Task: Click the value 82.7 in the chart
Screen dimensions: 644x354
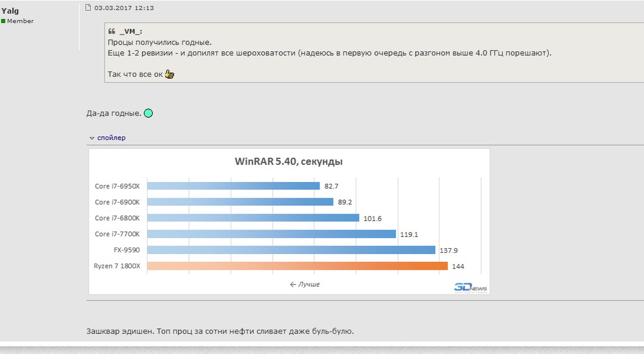Action: pos(331,186)
